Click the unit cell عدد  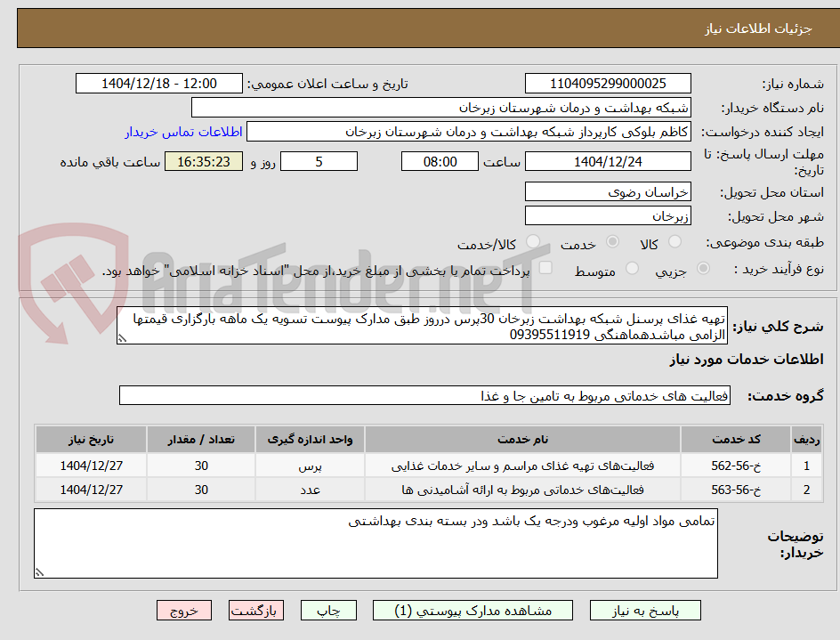click(x=311, y=490)
